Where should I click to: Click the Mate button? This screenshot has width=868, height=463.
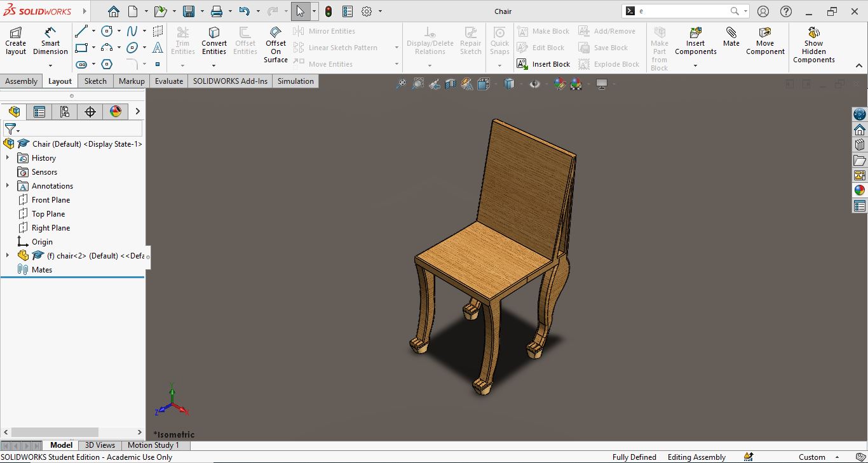pyautogui.click(x=731, y=37)
